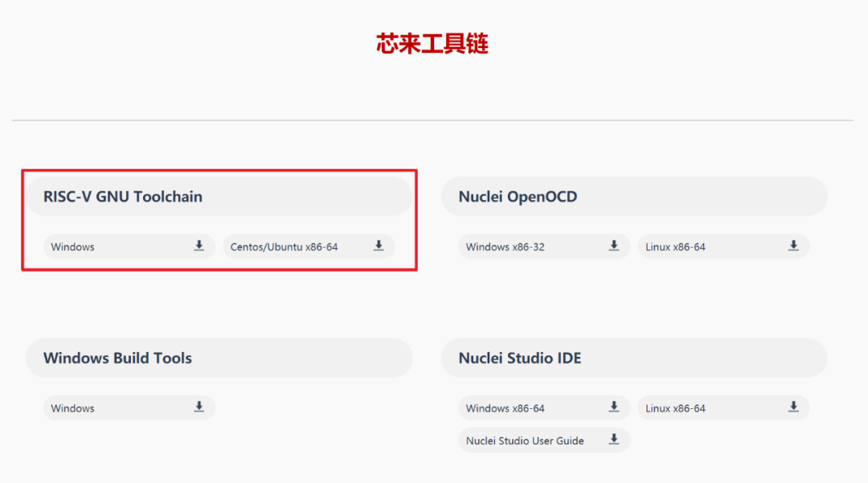
Task: Click download icon for Windows Build Tools
Action: 199,407
